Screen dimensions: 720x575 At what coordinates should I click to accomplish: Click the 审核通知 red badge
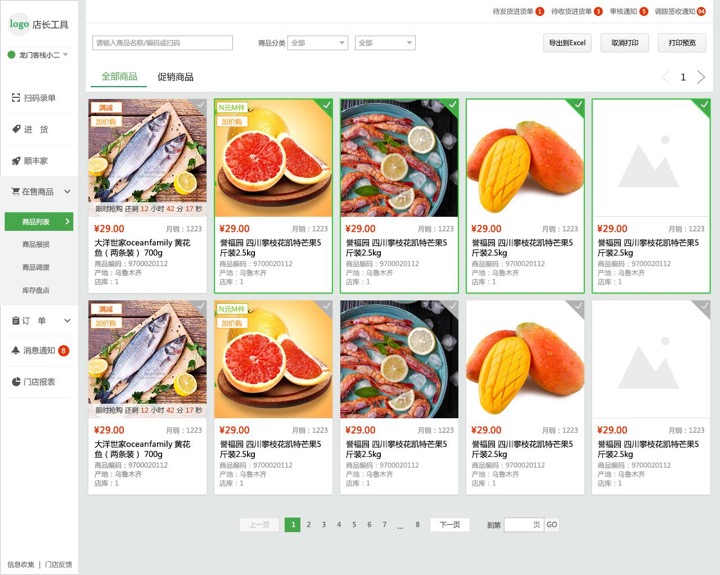643,11
